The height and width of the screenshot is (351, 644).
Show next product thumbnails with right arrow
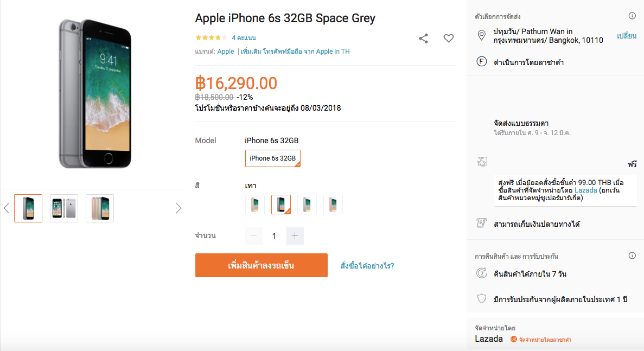point(178,208)
